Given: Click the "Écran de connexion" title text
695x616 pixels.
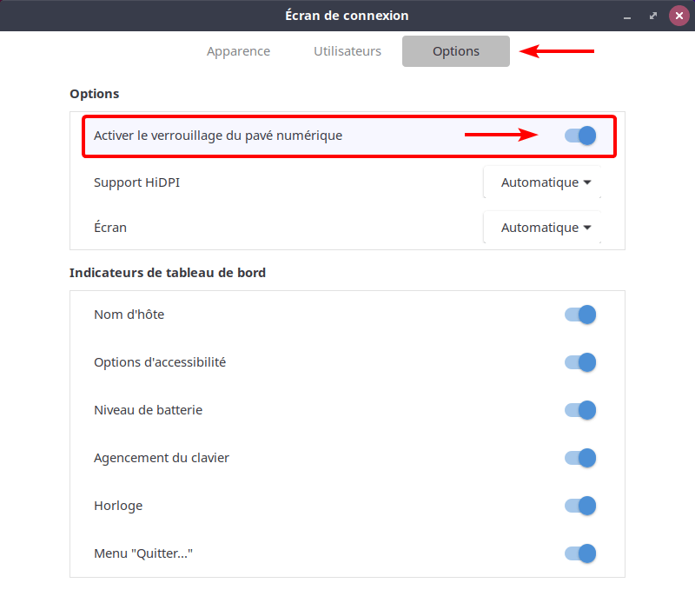Looking at the screenshot, I should click(347, 16).
